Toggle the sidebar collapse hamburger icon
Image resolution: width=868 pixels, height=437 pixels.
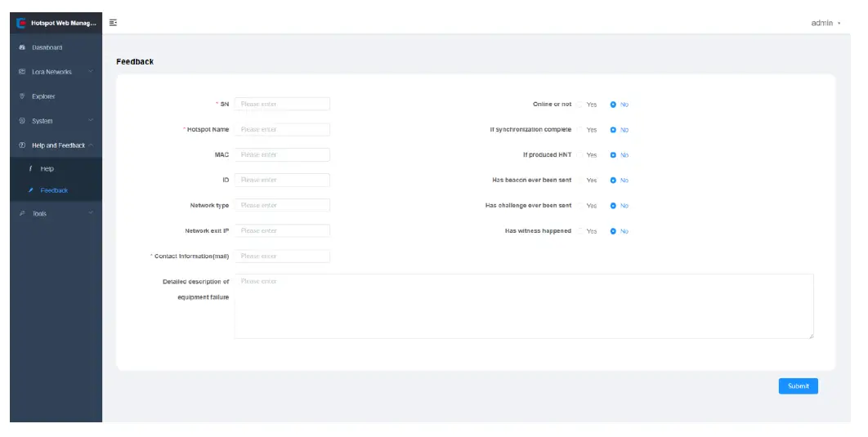(113, 23)
